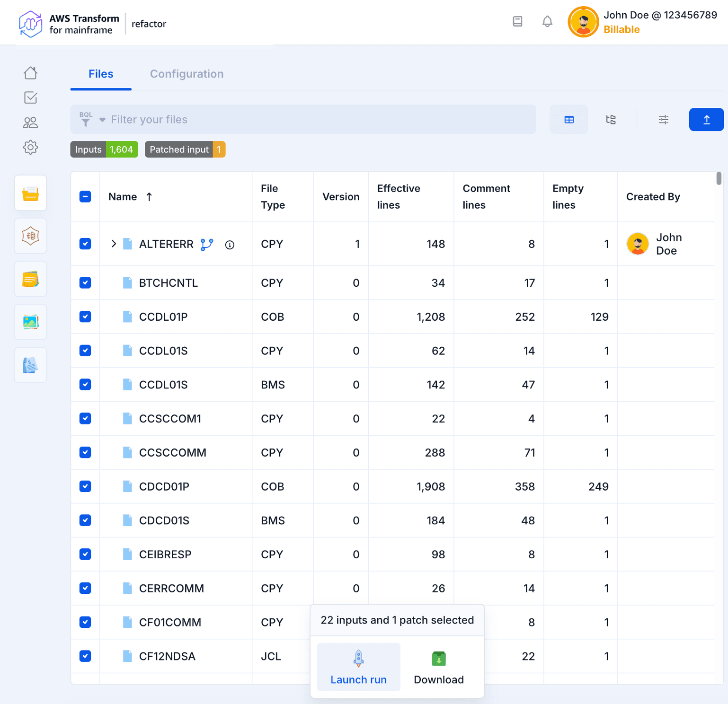Screen dimensions: 728x704
Task: Uncheck the BTCHCNTL file checkbox
Action: tap(85, 283)
